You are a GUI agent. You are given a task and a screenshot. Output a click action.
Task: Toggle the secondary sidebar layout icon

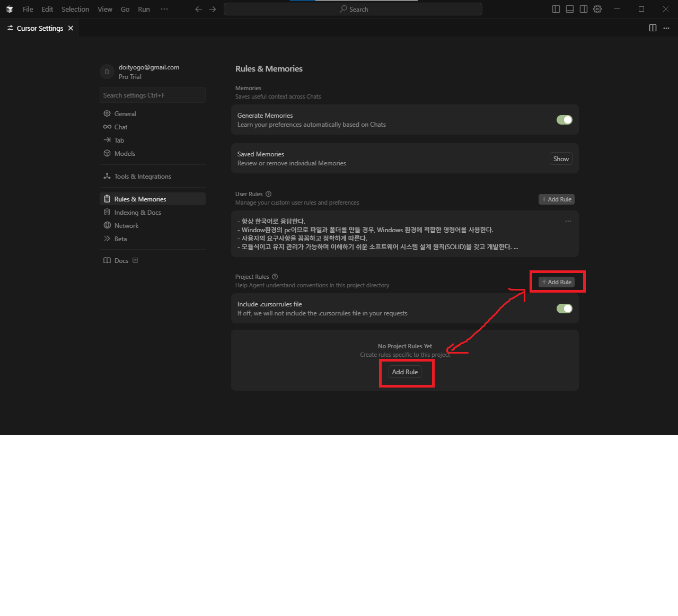pyautogui.click(x=584, y=9)
